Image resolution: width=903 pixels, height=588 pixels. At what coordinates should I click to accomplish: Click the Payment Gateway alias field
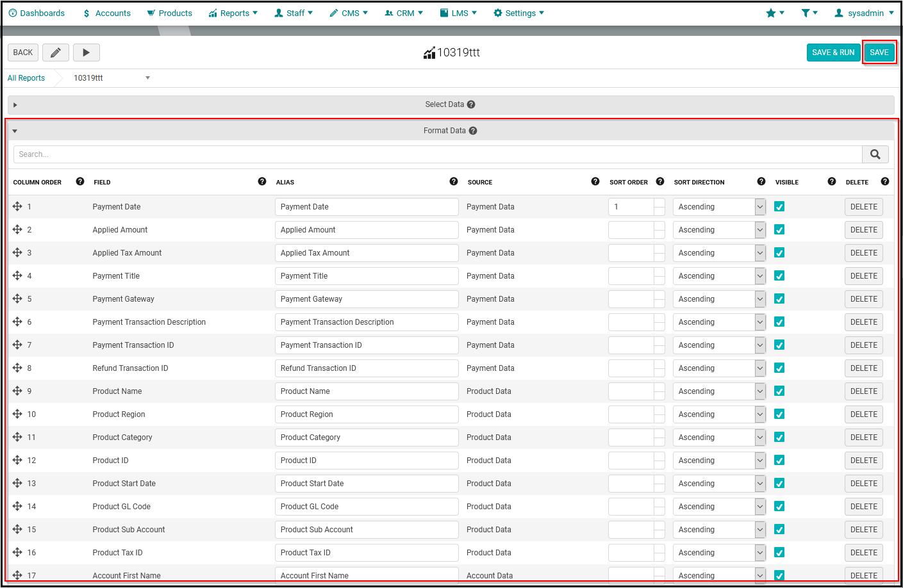[x=367, y=299]
